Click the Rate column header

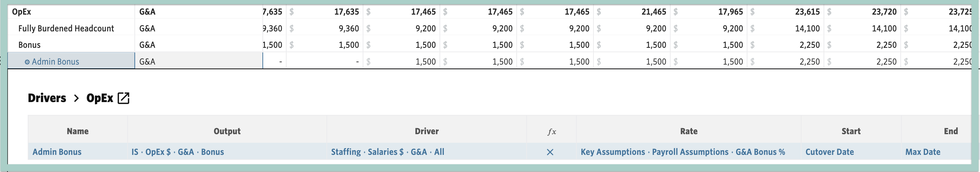(x=688, y=131)
